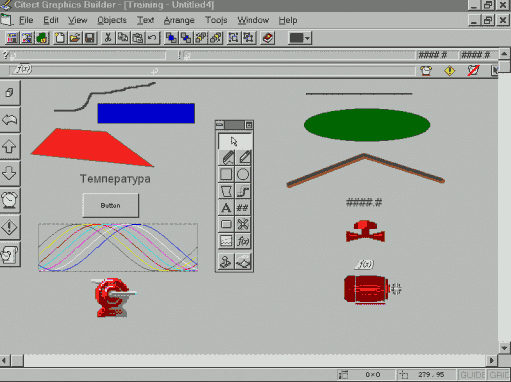511x382 pixels.
Task: Select the Button tool in toolbox
Action: [x=227, y=224]
